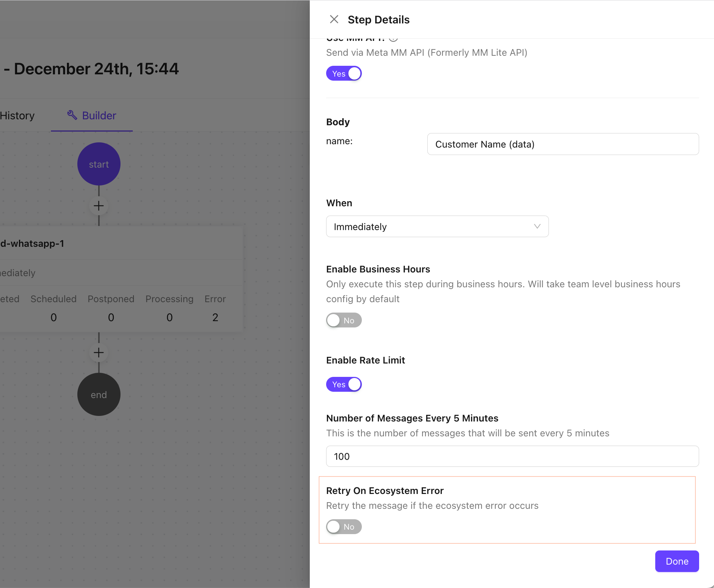The width and height of the screenshot is (714, 588).
Task: Turn on Retry On Ecosystem Error
Action: [x=344, y=527]
